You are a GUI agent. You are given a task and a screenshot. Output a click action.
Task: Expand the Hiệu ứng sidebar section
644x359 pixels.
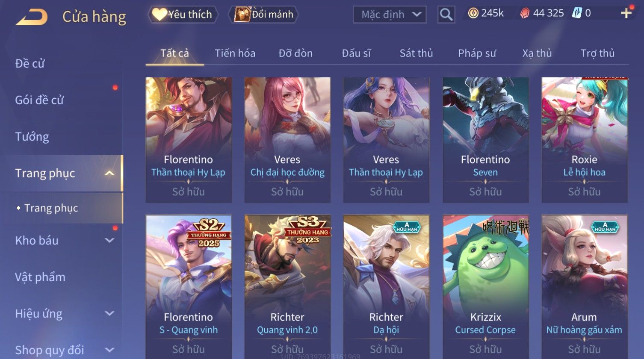(x=109, y=314)
